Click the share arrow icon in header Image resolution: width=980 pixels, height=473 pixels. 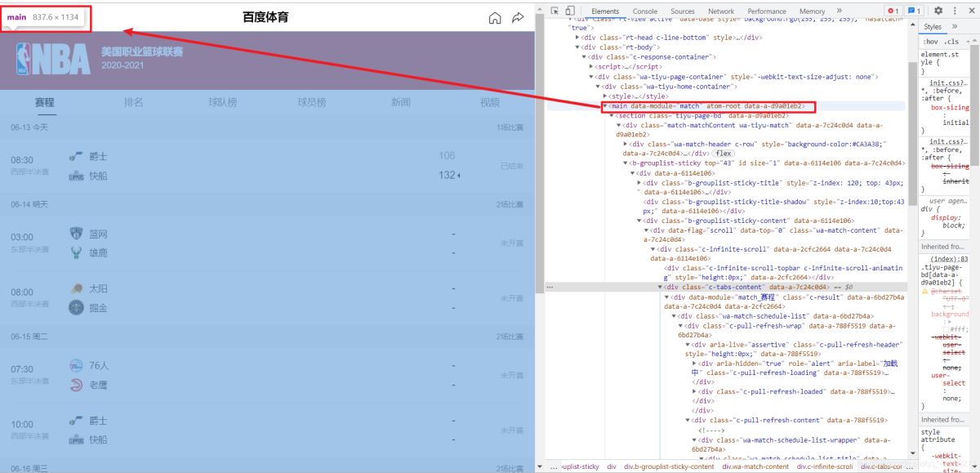(x=518, y=18)
